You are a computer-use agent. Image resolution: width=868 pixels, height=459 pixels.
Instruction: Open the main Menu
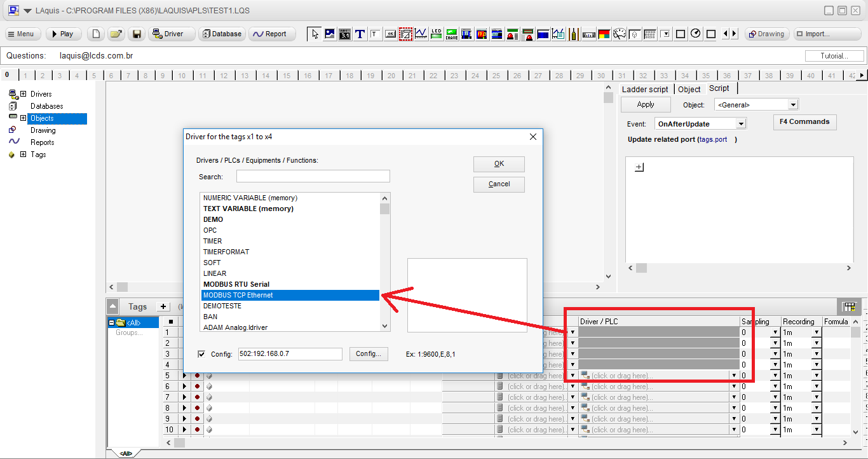point(24,34)
